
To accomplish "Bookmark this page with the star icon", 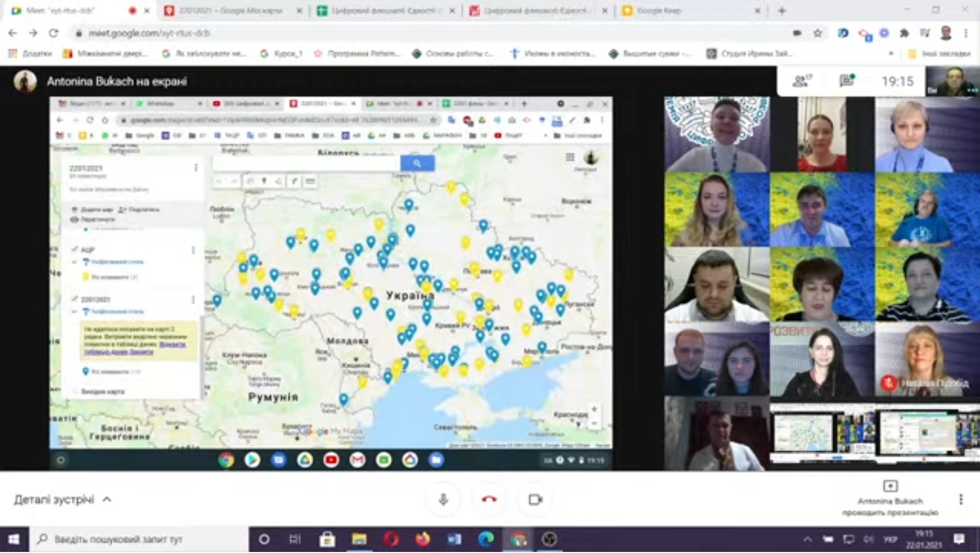I will [x=817, y=33].
